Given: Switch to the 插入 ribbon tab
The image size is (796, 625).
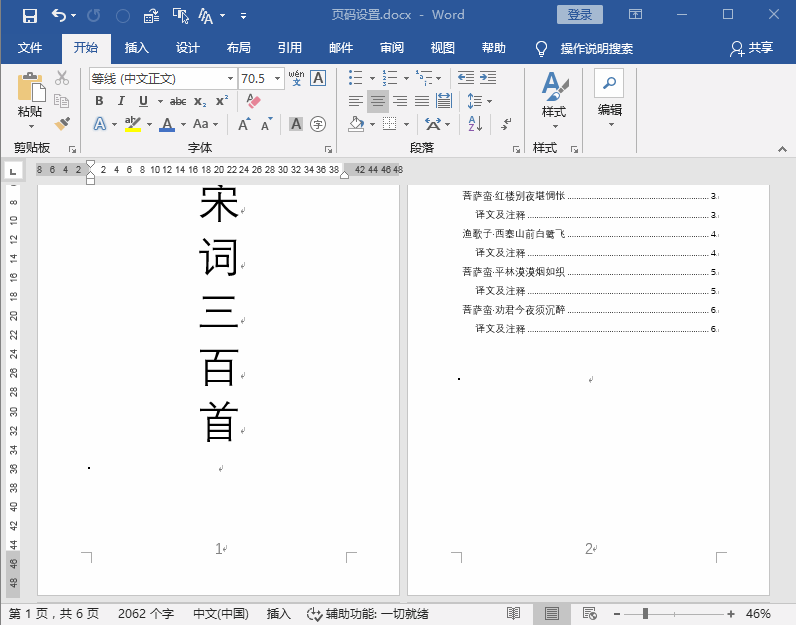Looking at the screenshot, I should (137, 48).
